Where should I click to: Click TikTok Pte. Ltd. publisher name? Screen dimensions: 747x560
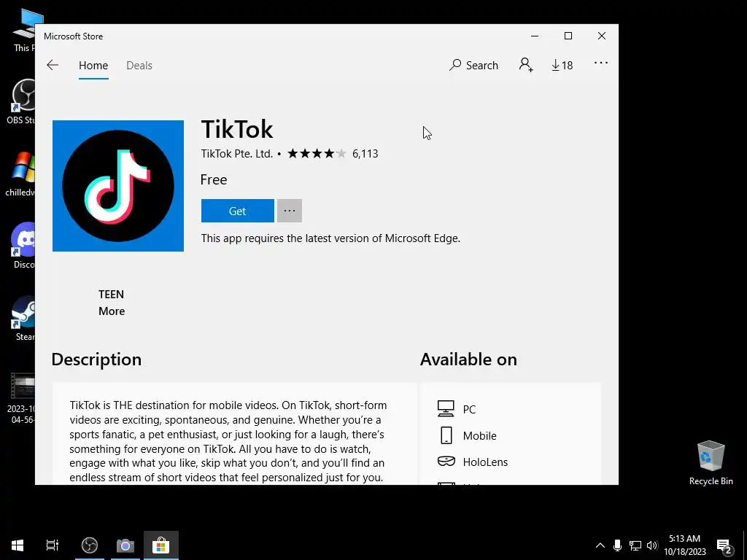point(237,154)
